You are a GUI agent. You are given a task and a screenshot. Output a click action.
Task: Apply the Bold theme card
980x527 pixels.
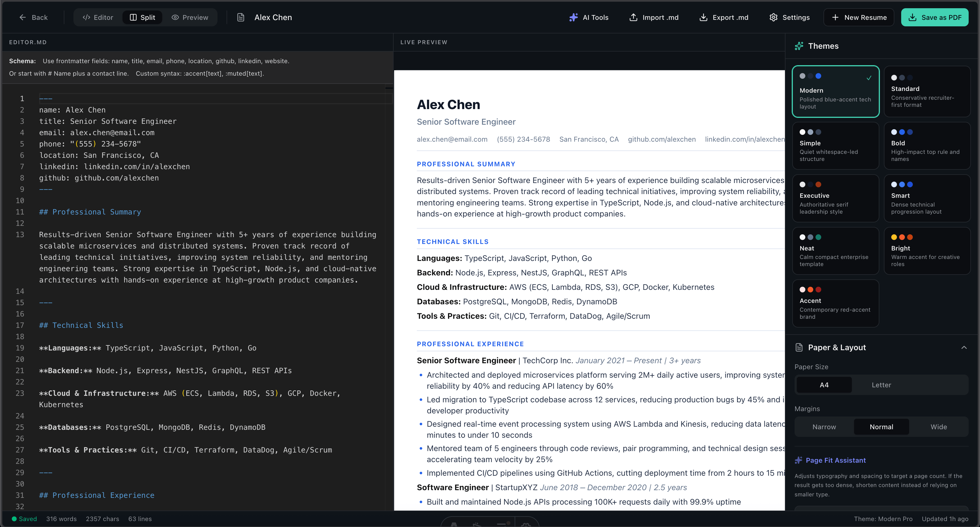[927, 146]
